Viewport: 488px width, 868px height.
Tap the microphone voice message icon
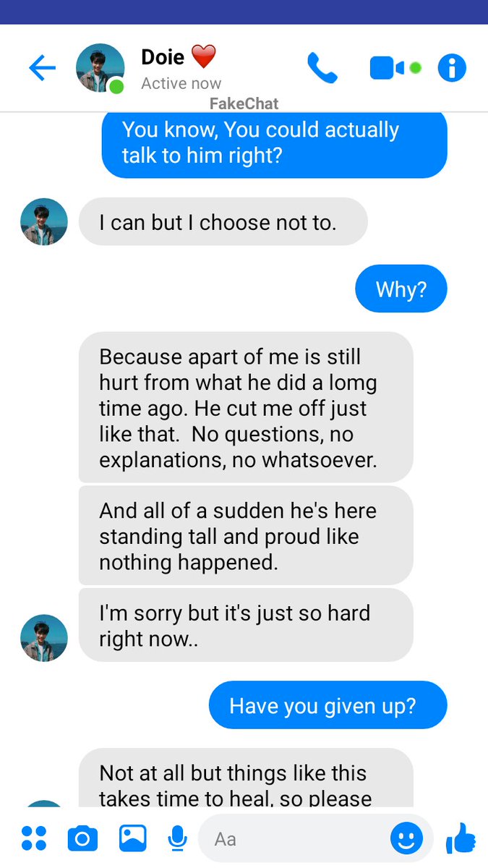click(x=177, y=838)
